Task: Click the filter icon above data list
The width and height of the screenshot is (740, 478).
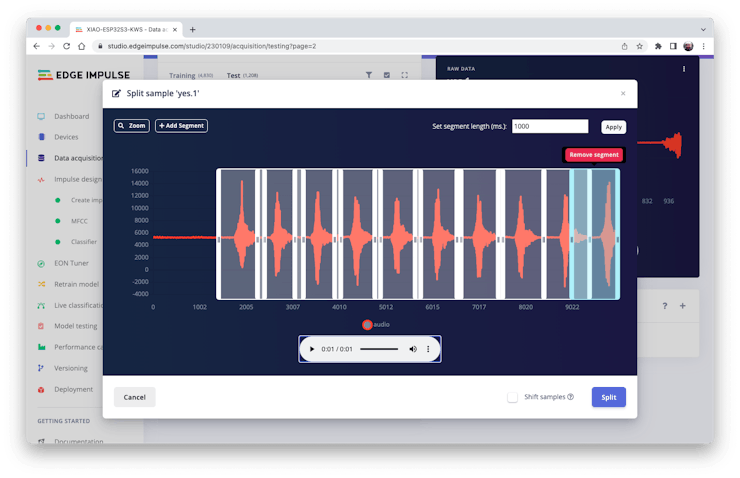Action: (x=369, y=75)
